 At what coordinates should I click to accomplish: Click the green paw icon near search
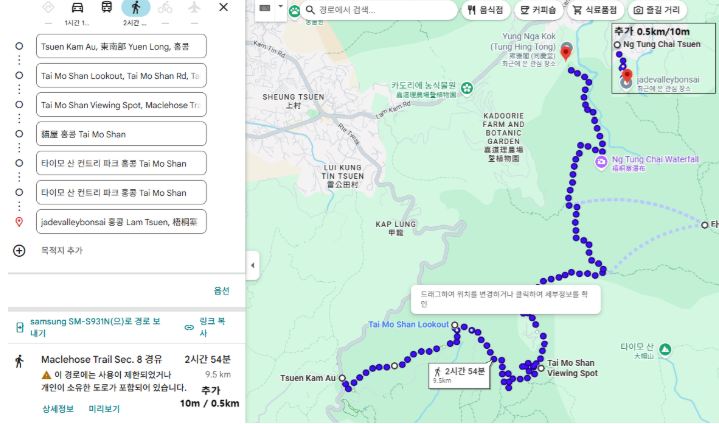294,11
